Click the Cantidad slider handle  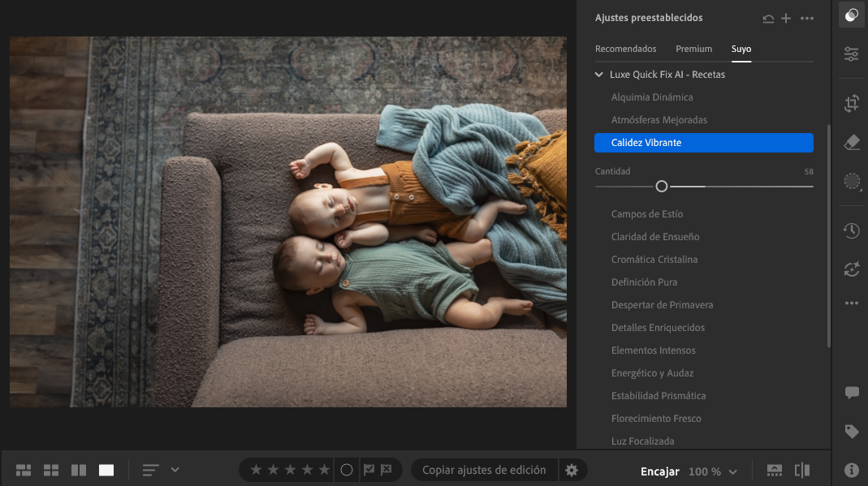(661, 187)
